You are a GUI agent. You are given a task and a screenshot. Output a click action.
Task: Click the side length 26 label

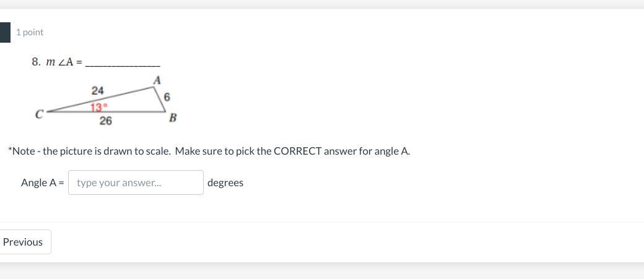point(106,121)
